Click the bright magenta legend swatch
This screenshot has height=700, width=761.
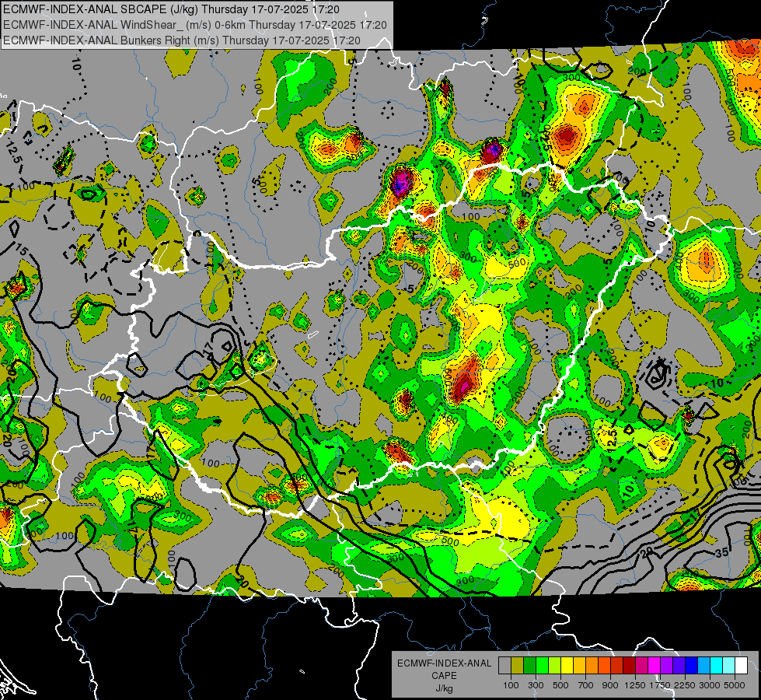tap(655, 666)
